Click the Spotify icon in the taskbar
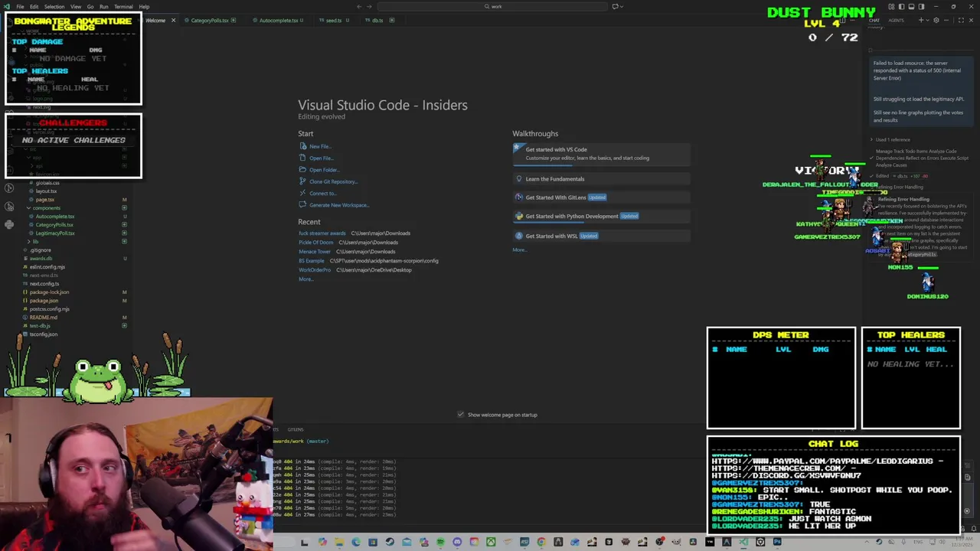 click(x=440, y=542)
